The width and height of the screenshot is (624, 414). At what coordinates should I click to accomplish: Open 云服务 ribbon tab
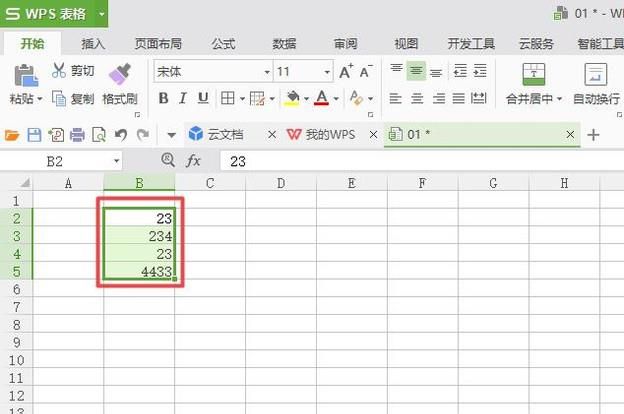click(x=536, y=43)
